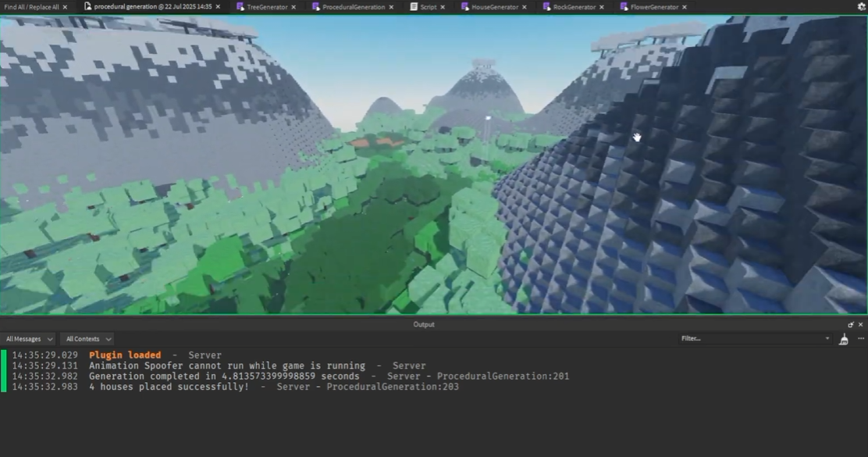Clear the Output log with the broom icon
Viewport: 868px width, 457px height.
[x=844, y=339]
